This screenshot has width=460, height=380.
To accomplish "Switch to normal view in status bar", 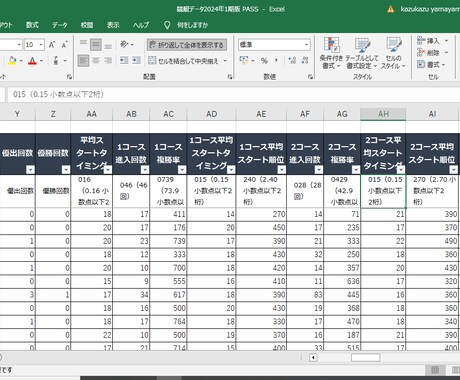I will click(x=435, y=370).
